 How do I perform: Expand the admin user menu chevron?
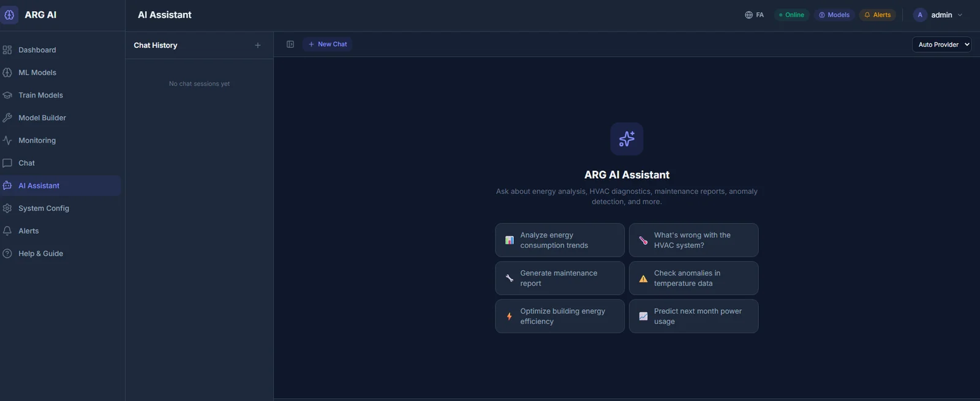[x=960, y=15]
